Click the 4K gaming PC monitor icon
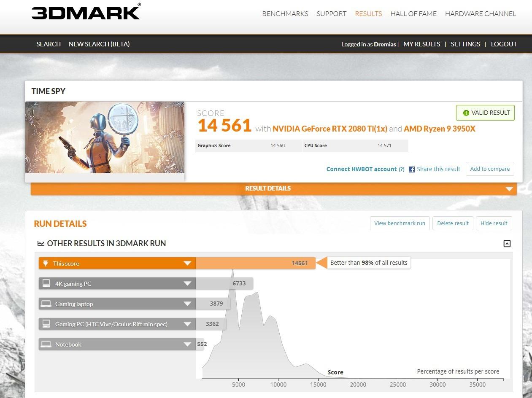Image resolution: width=532 pixels, height=398 pixels. [46, 284]
